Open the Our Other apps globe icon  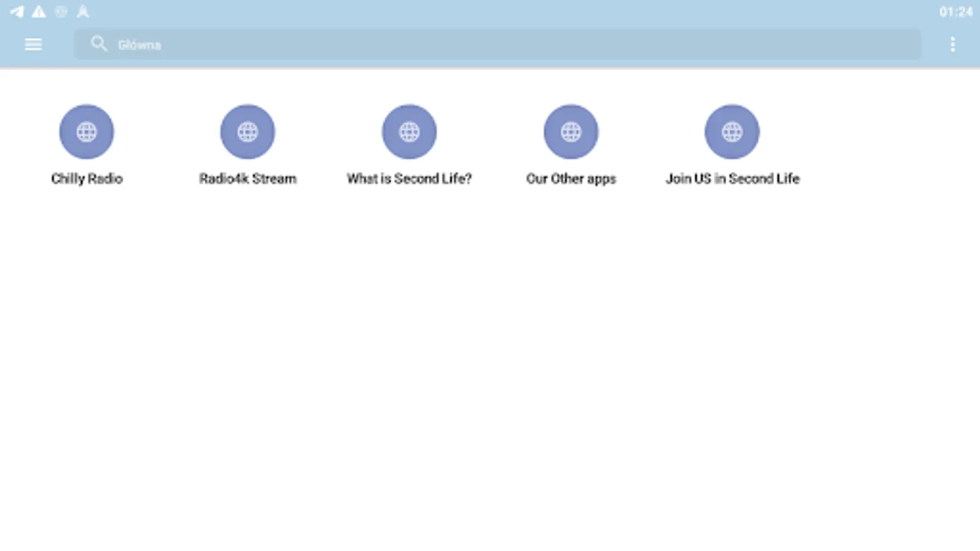click(571, 132)
